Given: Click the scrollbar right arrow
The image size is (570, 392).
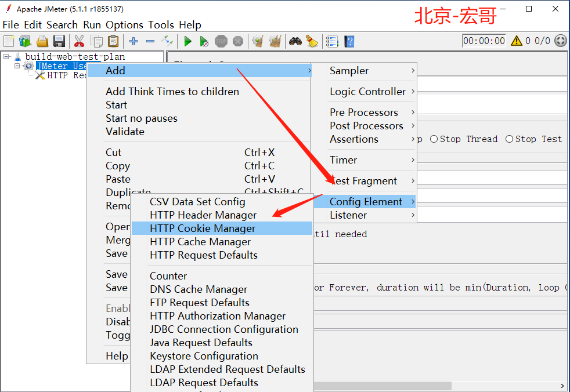Looking at the screenshot, I should point(562,386).
